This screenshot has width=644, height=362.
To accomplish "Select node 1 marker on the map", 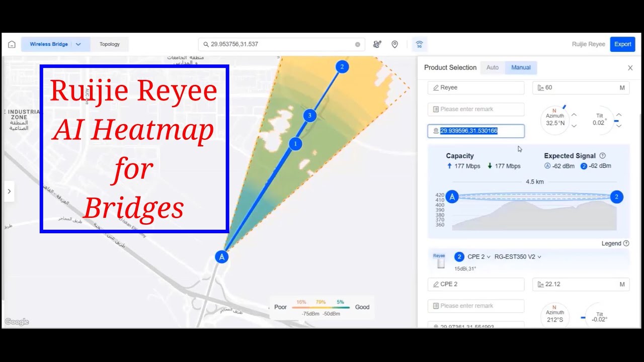I will (x=295, y=144).
